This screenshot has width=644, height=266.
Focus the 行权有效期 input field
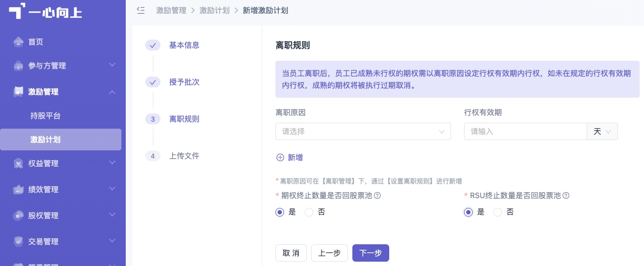click(x=526, y=131)
